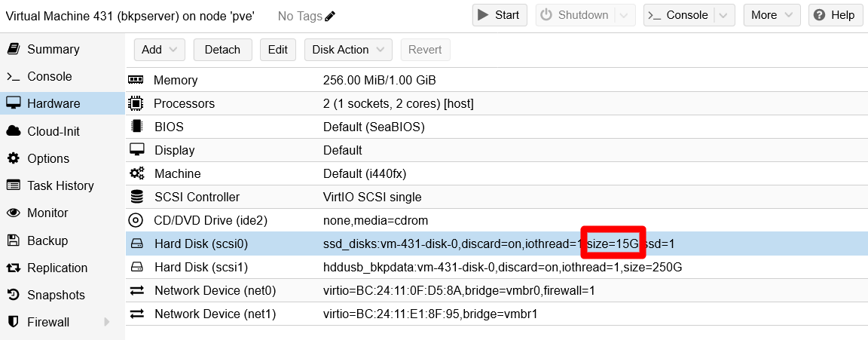868x340 pixels.
Task: Open the Console button in top bar
Action: tap(678, 15)
